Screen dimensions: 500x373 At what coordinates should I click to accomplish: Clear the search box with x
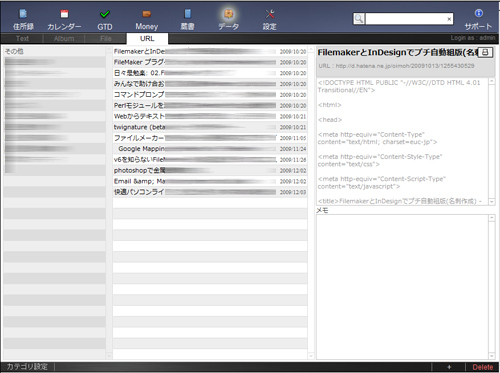coord(449,19)
